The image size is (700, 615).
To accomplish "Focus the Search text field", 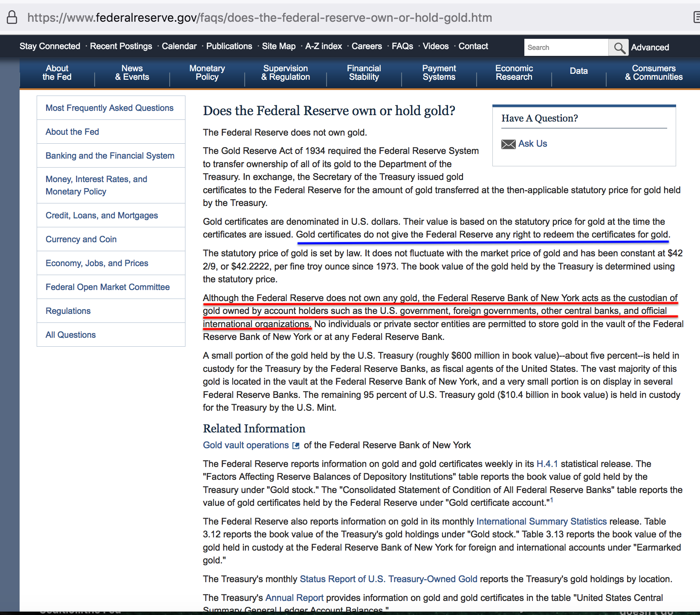I will point(566,47).
